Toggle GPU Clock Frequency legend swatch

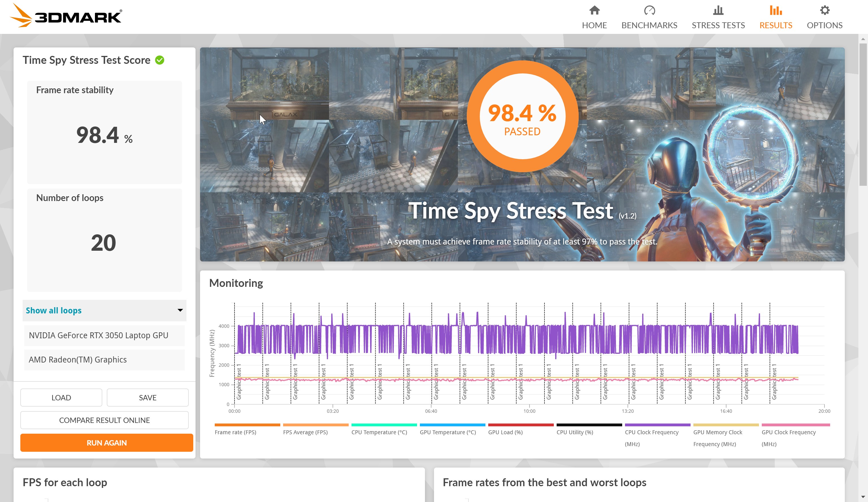[796, 425]
